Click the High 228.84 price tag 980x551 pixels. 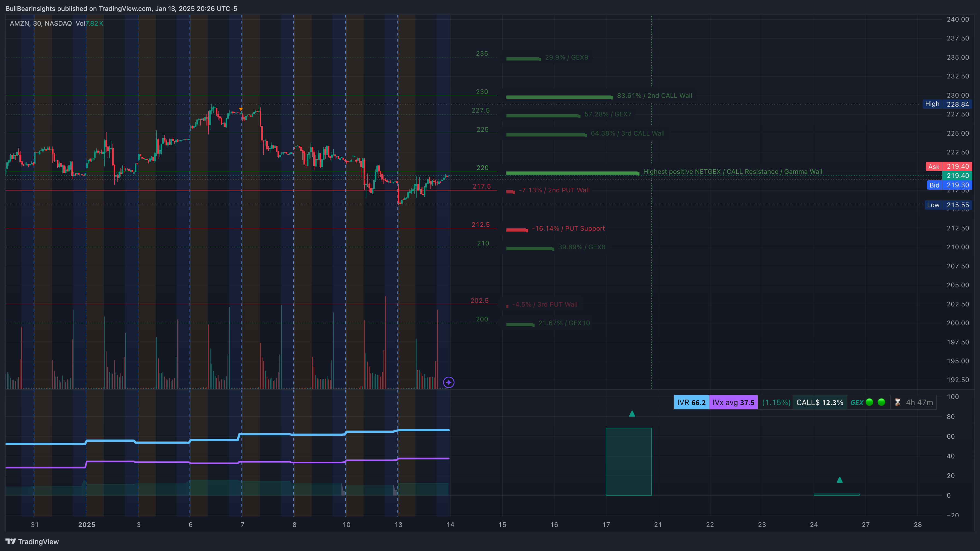pos(947,104)
